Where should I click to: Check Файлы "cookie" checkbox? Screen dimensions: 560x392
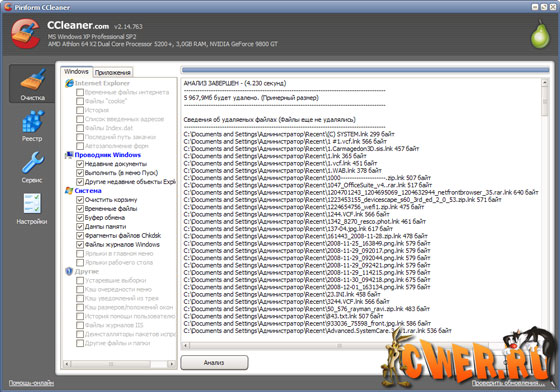(80, 101)
